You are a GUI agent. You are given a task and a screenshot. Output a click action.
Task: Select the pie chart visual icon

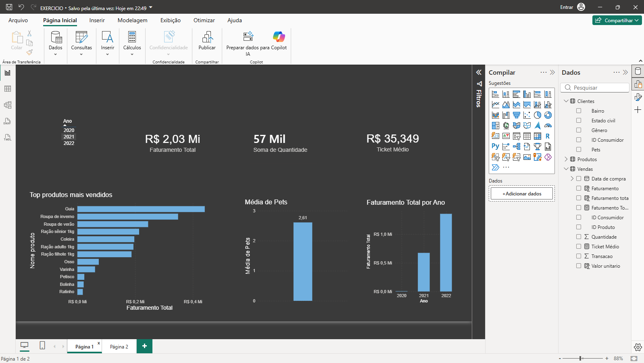(x=538, y=115)
